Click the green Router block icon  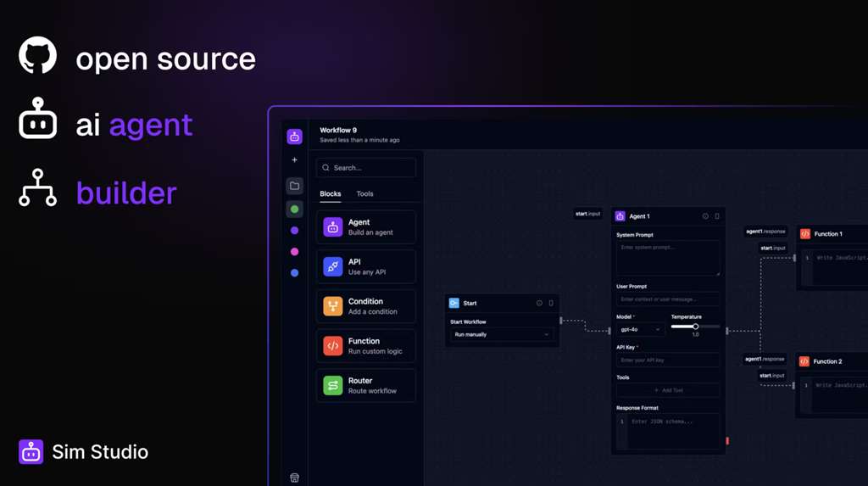(332, 385)
